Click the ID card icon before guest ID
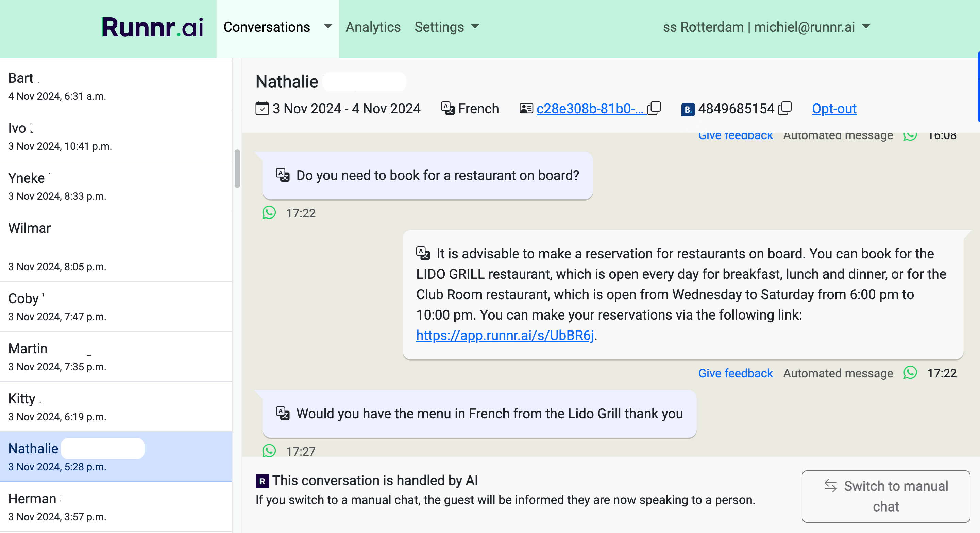 (526, 109)
